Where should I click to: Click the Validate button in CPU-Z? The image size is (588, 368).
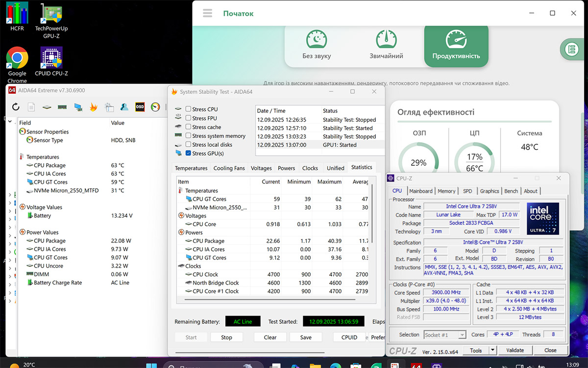515,350
